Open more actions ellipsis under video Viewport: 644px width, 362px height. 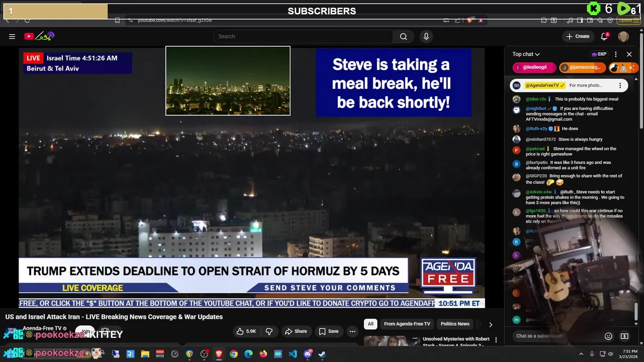pos(352,331)
